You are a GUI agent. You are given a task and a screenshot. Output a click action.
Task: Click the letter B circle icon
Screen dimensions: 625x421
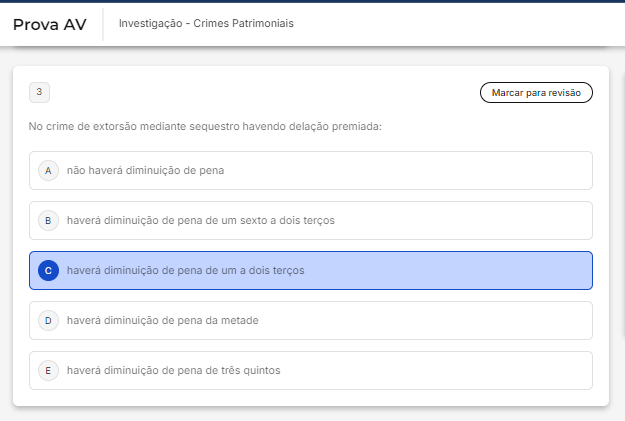pyautogui.click(x=47, y=220)
